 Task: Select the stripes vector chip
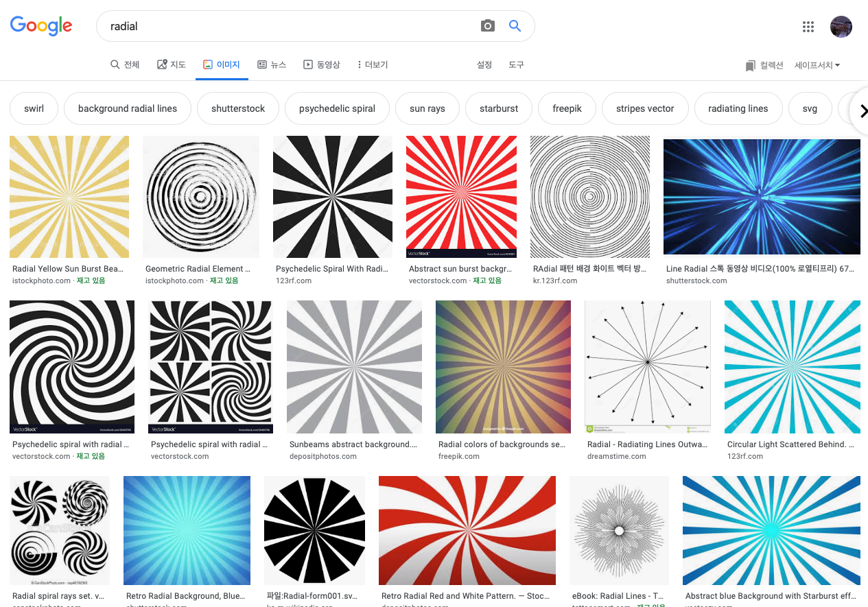645,108
